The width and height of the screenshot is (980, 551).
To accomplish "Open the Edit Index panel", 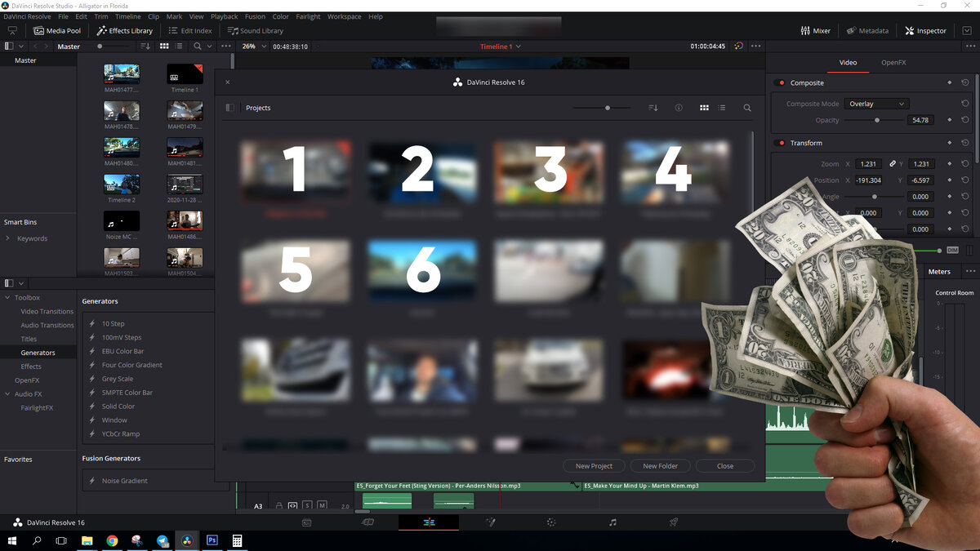I will (x=189, y=31).
